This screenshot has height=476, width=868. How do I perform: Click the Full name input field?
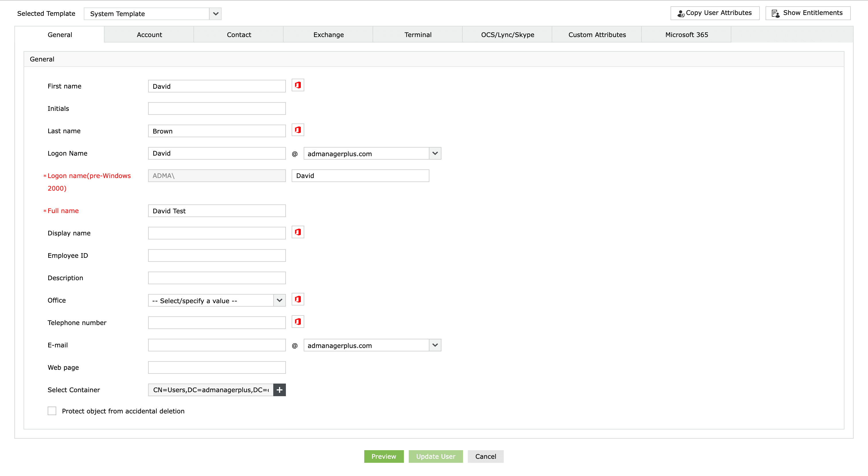tap(217, 211)
